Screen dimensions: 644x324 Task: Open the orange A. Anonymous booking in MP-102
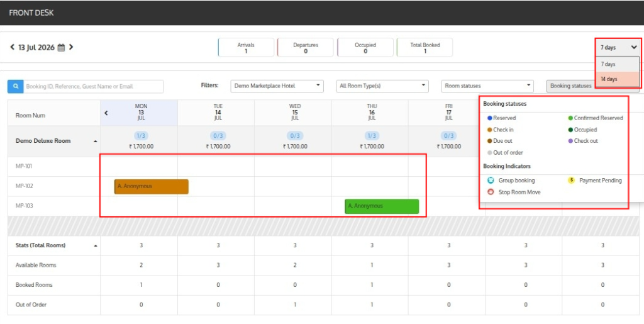151,186
